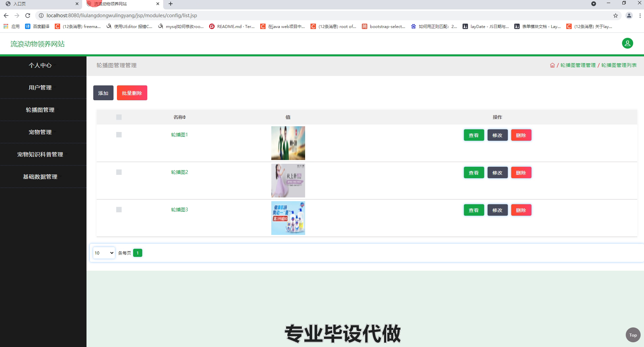
Task: Open the README.md bookmark
Action: click(232, 26)
